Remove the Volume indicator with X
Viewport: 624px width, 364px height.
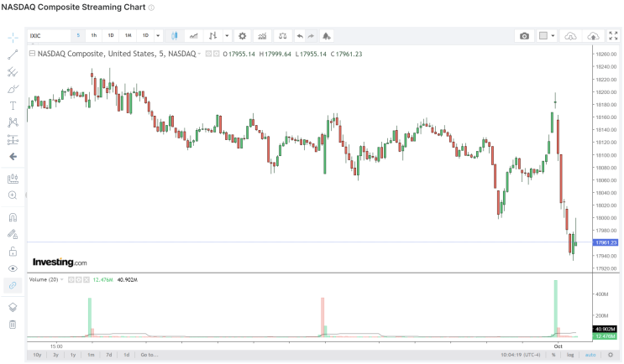click(87, 280)
